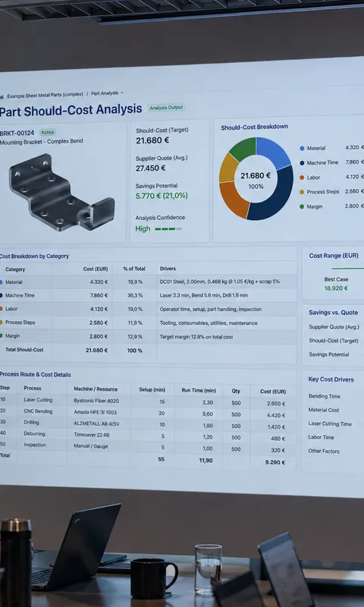
Task: Select the Inspection process row
Action: (x=148, y=447)
